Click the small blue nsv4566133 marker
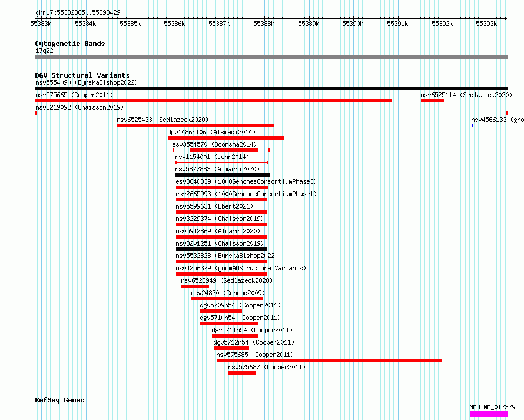This screenshot has width=524, height=420. (472, 125)
